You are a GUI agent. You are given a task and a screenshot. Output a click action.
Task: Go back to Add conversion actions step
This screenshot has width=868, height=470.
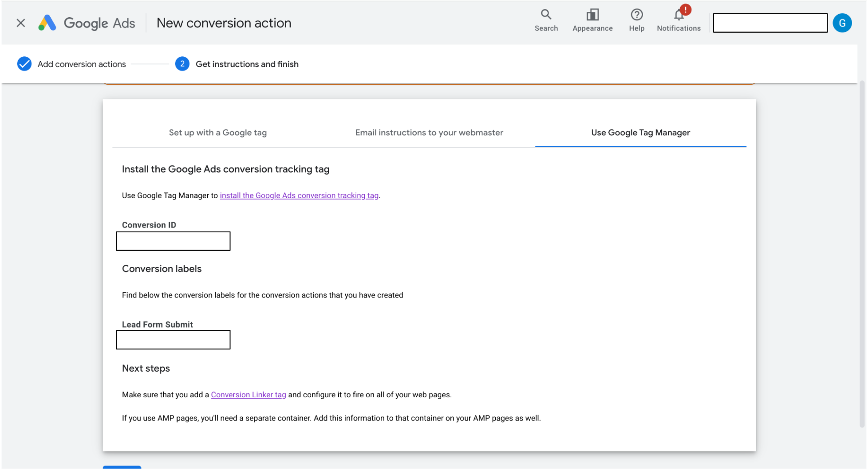tap(82, 64)
